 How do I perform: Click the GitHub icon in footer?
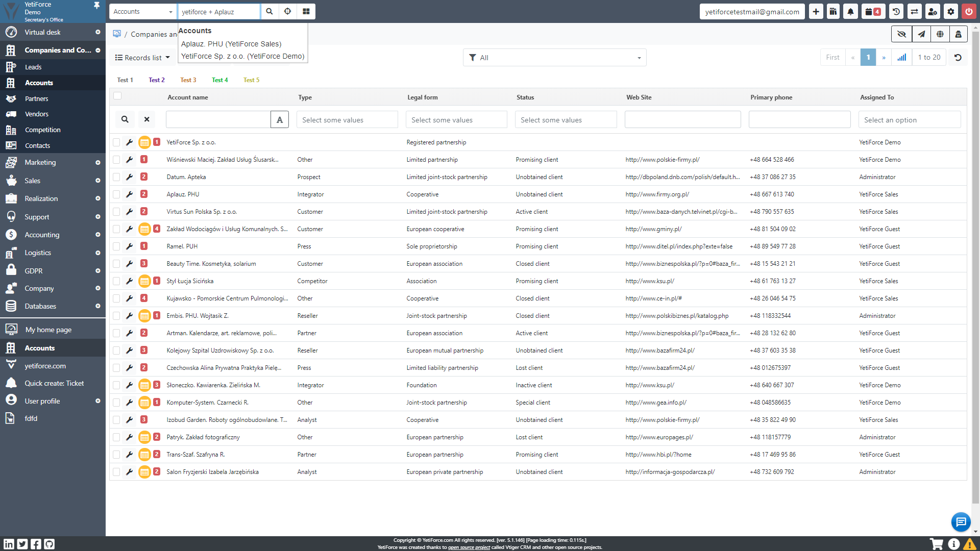49,544
